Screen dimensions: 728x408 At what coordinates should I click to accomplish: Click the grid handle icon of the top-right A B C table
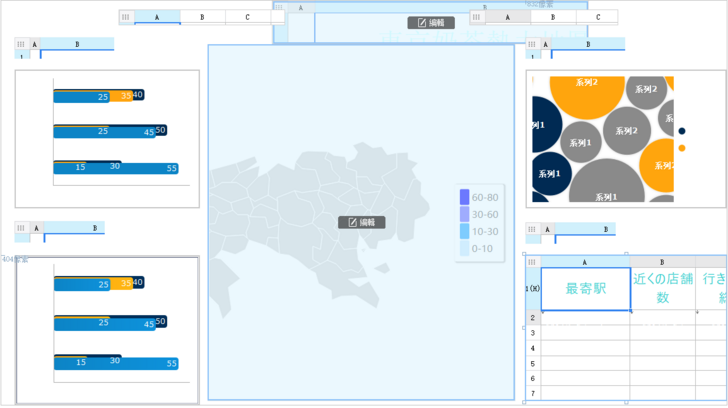(x=477, y=17)
